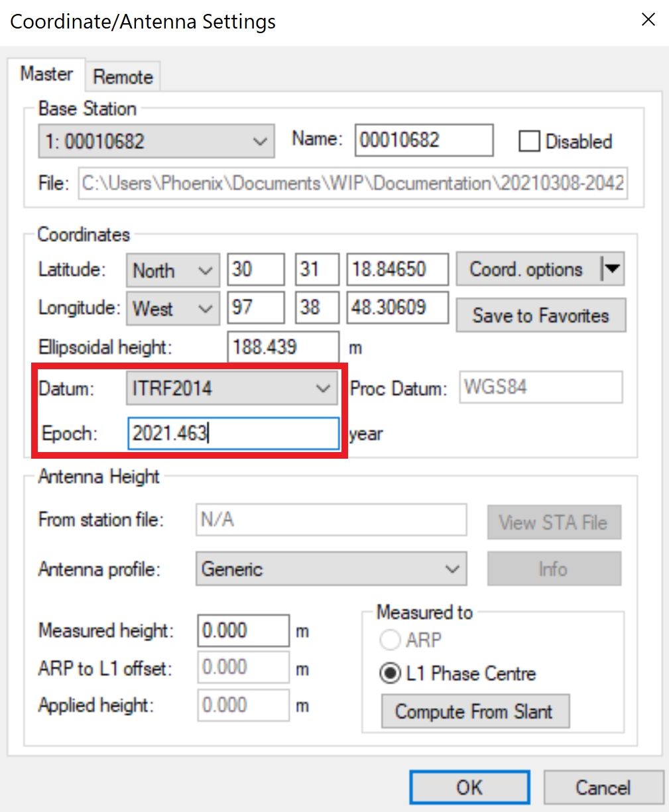Click the latitude minutes field 31
The image size is (669, 812).
[x=317, y=269]
